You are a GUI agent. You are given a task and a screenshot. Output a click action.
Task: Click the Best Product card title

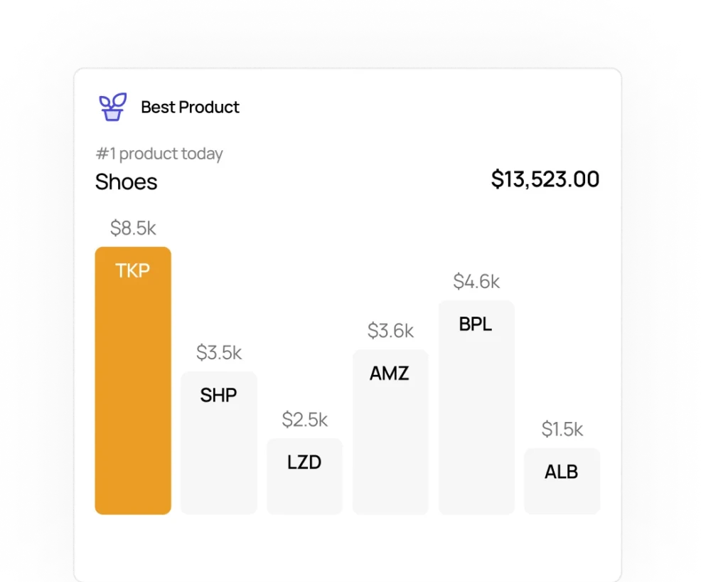coord(190,107)
